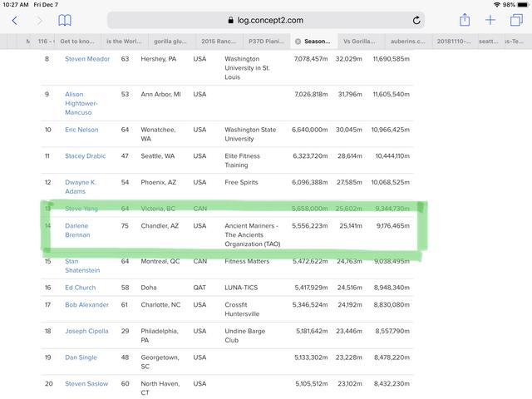532x399 pixels.
Task: Switch to the '2015 Ranc...' tab
Action: [x=218, y=42]
